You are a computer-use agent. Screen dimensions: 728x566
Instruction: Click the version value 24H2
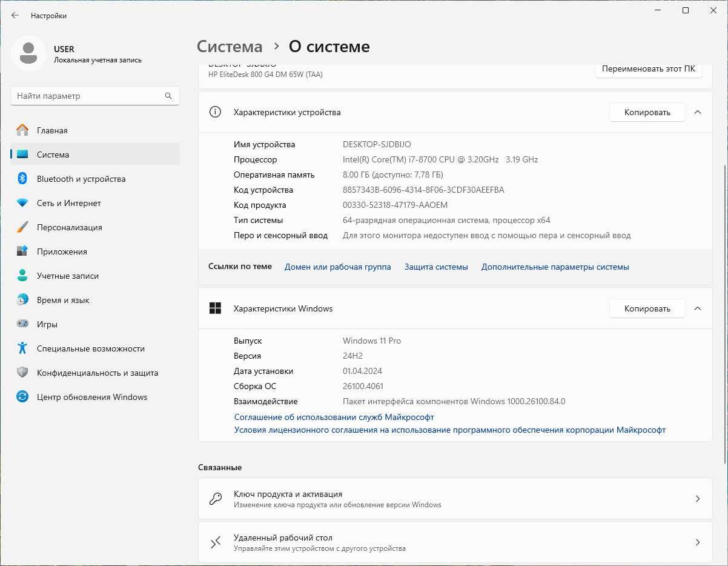pos(352,356)
